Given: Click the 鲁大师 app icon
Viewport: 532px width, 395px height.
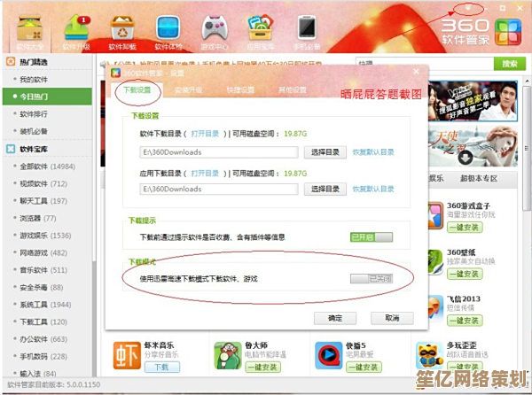Looking at the screenshot, I should 228,356.
